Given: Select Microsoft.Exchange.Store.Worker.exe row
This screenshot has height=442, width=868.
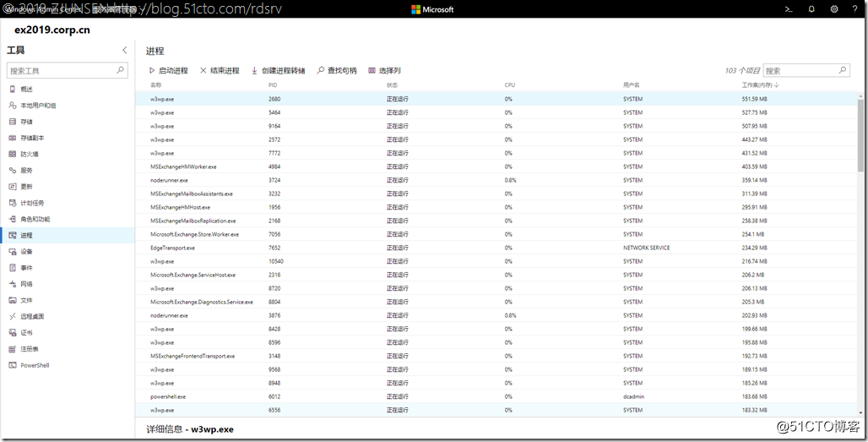Looking at the screenshot, I should (x=496, y=234).
